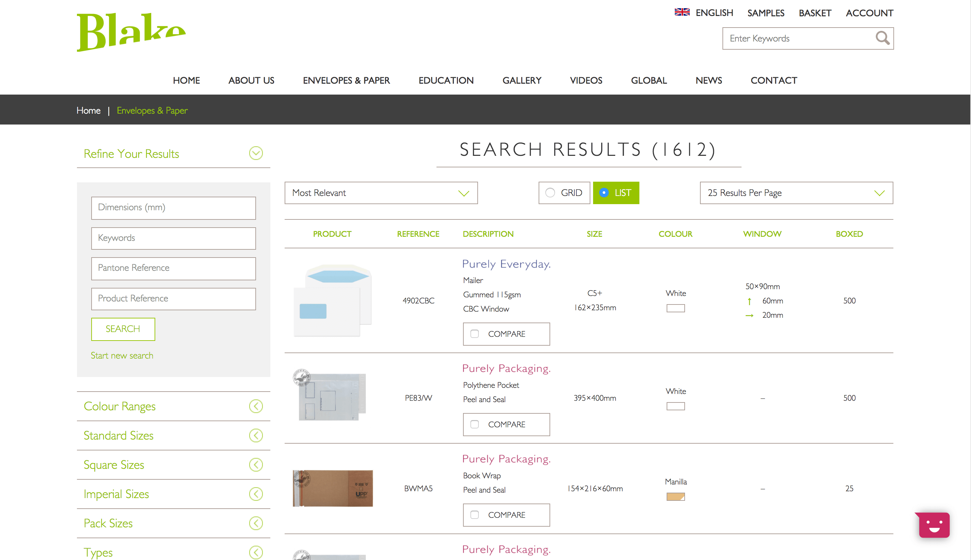Viewport: 971px width, 560px height.
Task: Open the 25 Results Per Page dropdown
Action: click(796, 193)
